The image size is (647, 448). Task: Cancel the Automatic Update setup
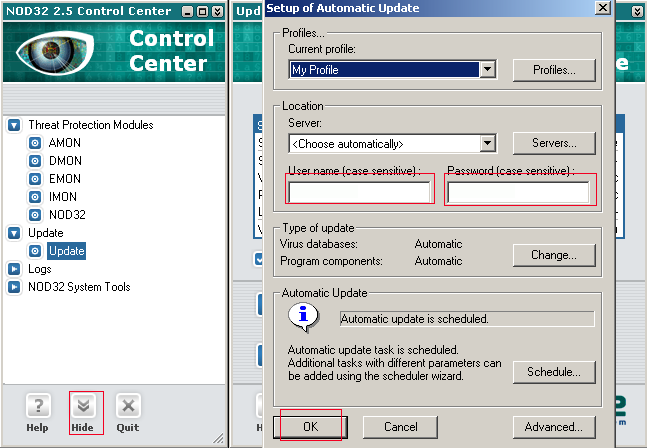pyautogui.click(x=400, y=427)
